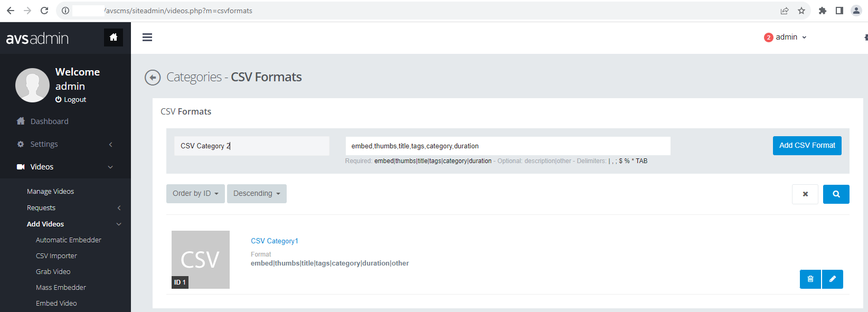Open Automatic Embedder in the sidebar

tap(69, 240)
